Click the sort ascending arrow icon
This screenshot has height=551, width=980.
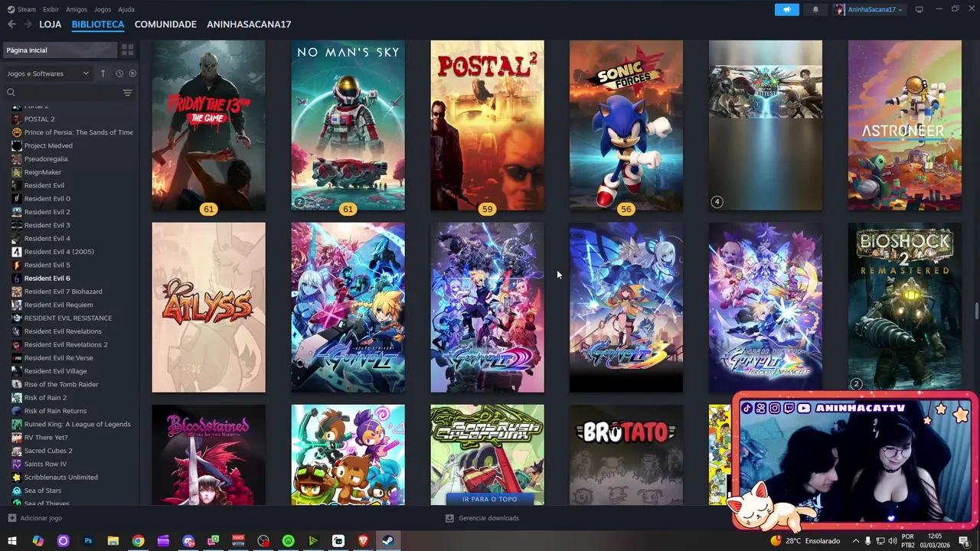[103, 73]
